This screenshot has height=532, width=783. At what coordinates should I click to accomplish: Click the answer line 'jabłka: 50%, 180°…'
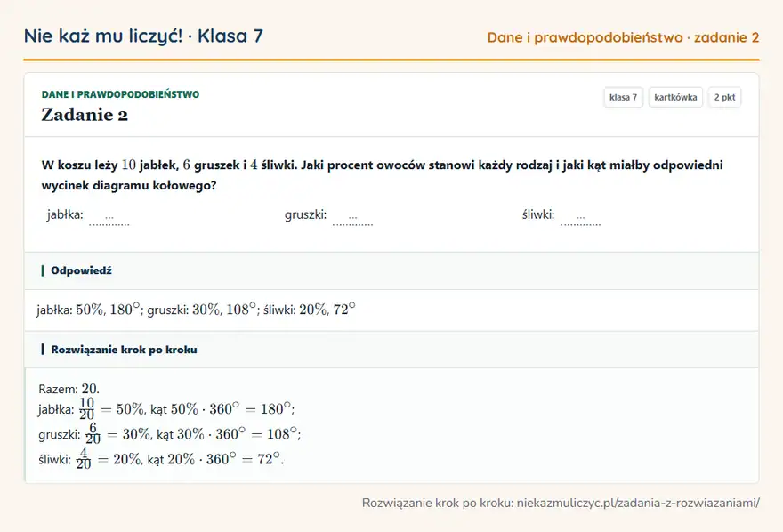pos(196,310)
